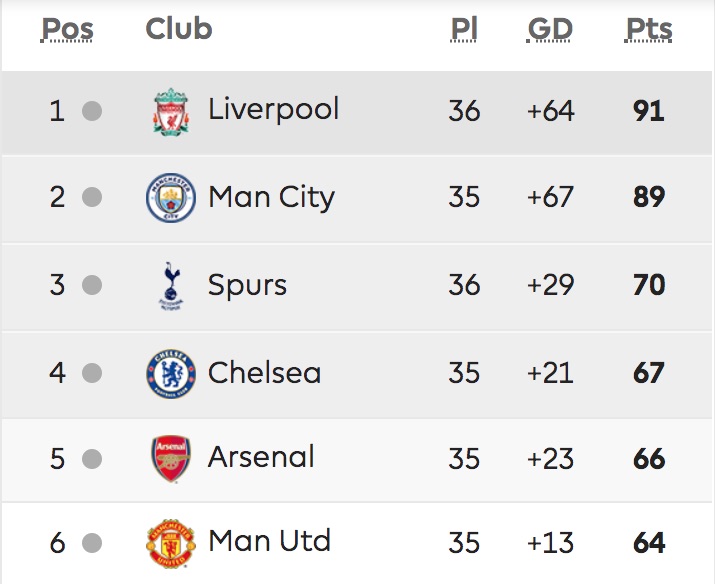Image resolution: width=715 pixels, height=584 pixels.
Task: Click the Tottenham Spurs cockerel crest
Action: (171, 286)
